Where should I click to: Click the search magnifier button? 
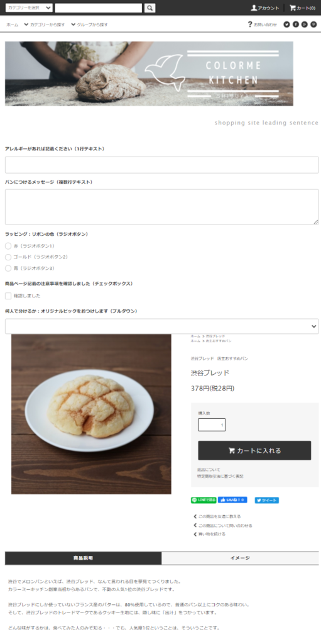[150, 8]
